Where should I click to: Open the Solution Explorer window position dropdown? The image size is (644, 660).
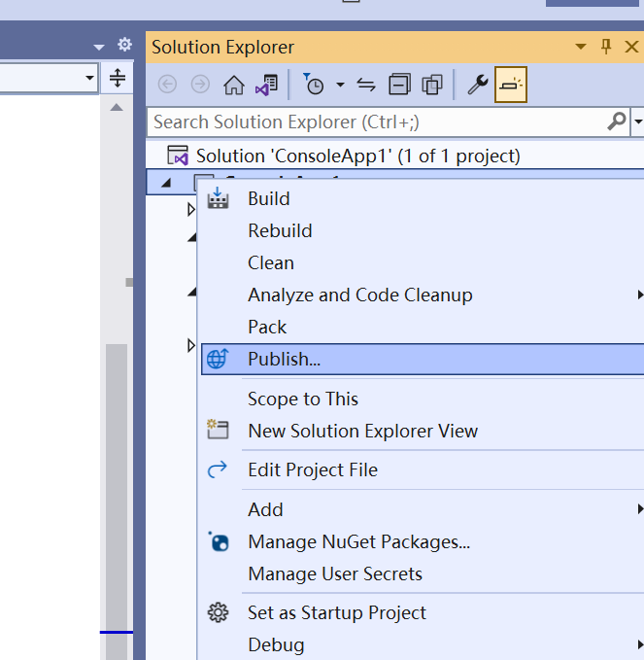(x=581, y=47)
